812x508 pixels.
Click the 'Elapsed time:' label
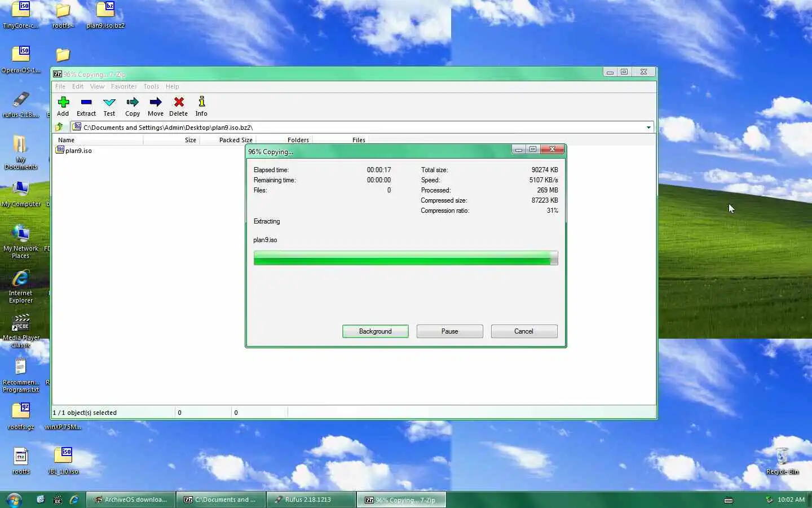pos(271,170)
